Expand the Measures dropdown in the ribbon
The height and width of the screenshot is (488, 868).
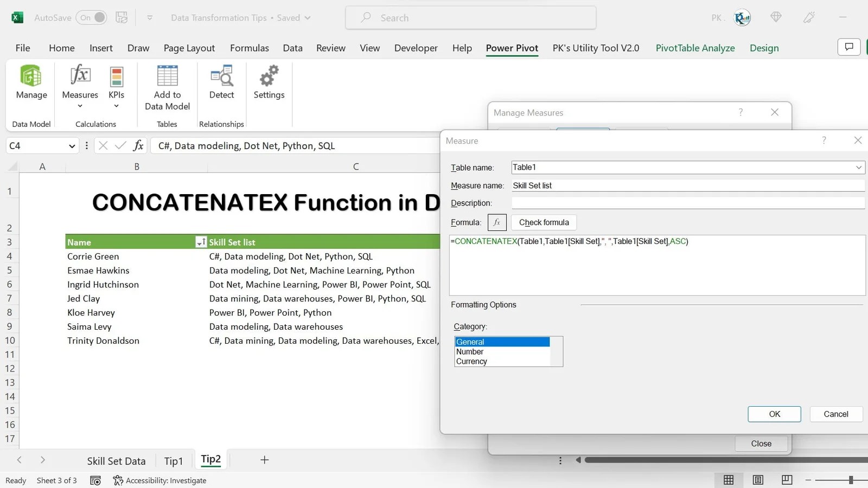(79, 105)
